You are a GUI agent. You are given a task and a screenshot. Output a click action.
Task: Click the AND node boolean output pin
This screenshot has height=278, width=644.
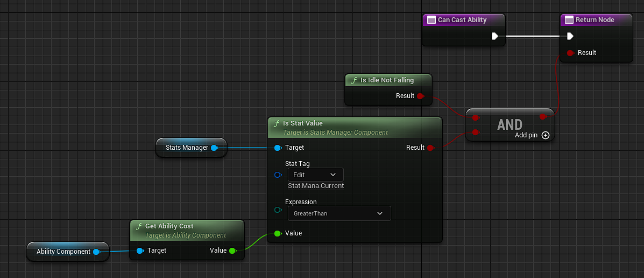point(543,116)
